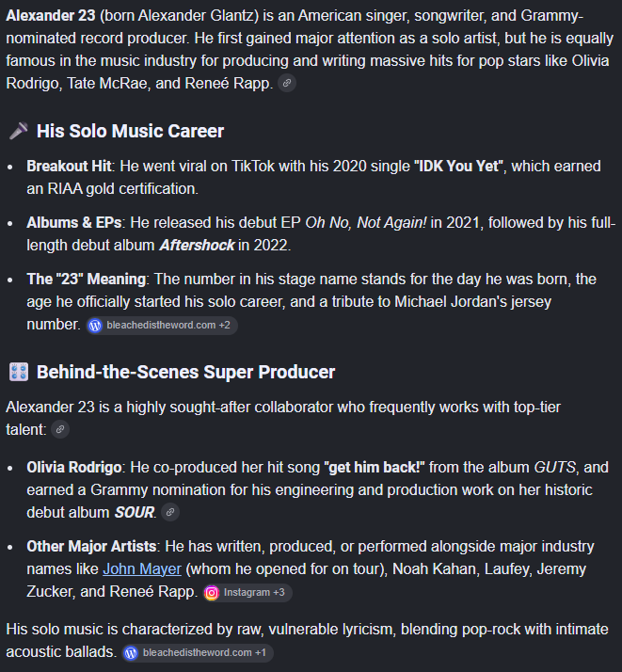622x672 pixels.
Task: Open the bleachedistheword.com +2 source chip
Action: pos(162,326)
